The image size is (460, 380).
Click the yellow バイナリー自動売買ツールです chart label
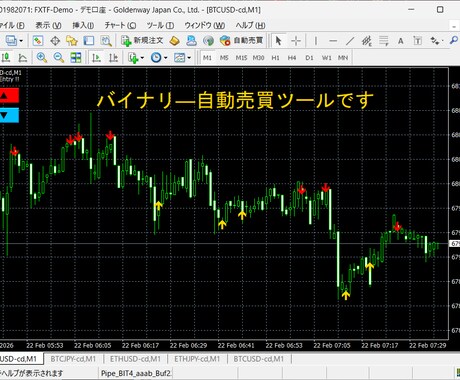pyautogui.click(x=235, y=100)
